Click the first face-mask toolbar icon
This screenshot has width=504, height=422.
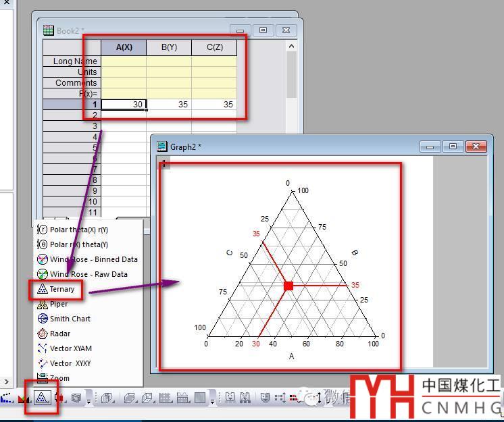click(x=230, y=398)
